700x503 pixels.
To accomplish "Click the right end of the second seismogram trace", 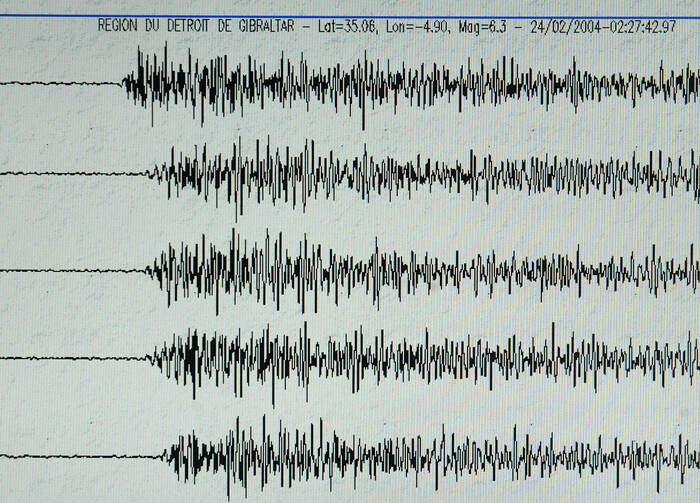I will click(693, 174).
